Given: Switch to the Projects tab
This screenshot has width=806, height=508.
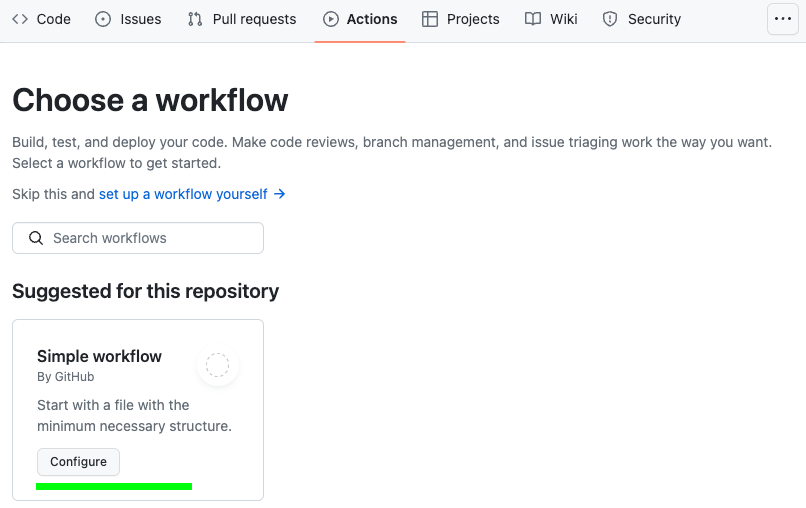Looking at the screenshot, I should 461,19.
